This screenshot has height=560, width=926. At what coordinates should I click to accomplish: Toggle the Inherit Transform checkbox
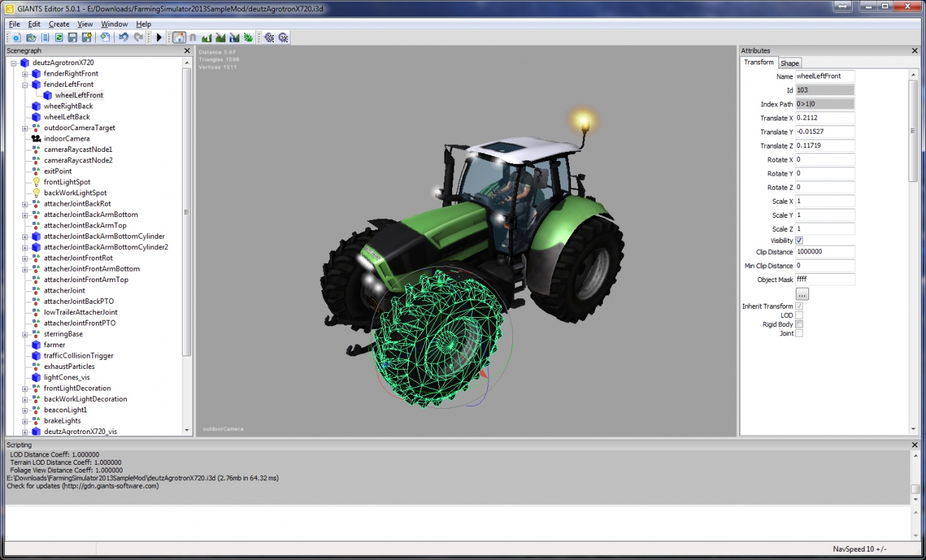(799, 306)
